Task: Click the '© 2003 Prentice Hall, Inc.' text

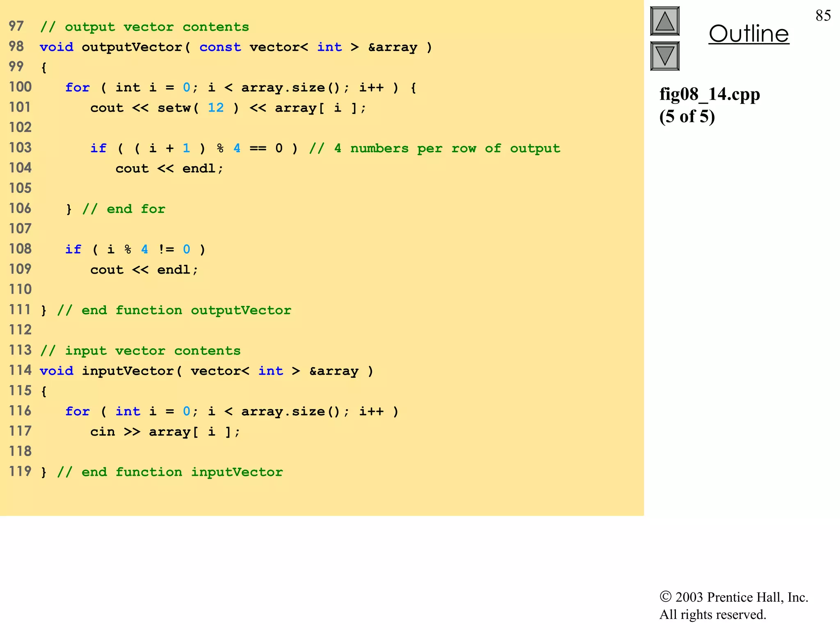Action: [734, 597]
